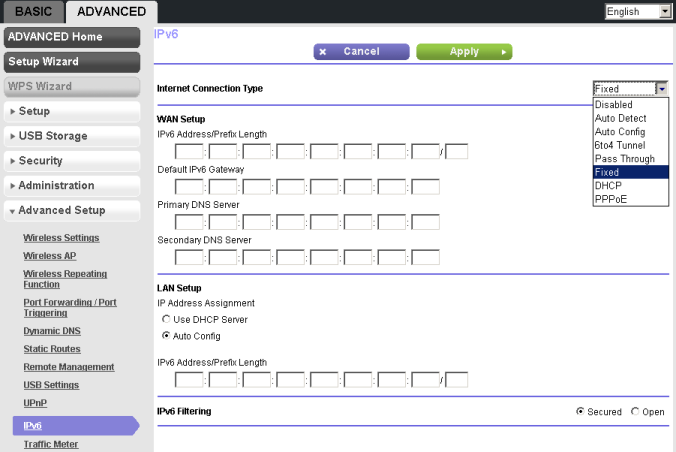The width and height of the screenshot is (676, 452).
Task: Open UPnP link
Action: click(35, 403)
